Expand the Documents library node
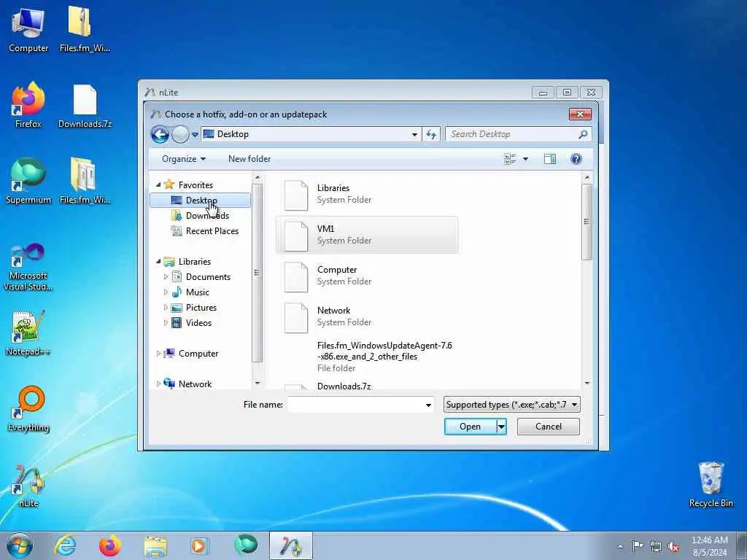Viewport: 747px width, 560px height. (x=166, y=276)
